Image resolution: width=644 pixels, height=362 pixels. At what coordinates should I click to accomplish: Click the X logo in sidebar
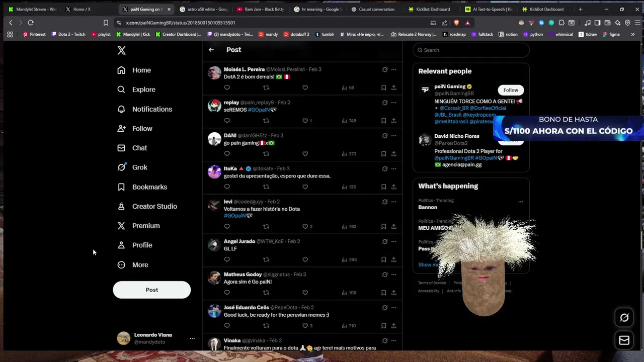(x=121, y=50)
